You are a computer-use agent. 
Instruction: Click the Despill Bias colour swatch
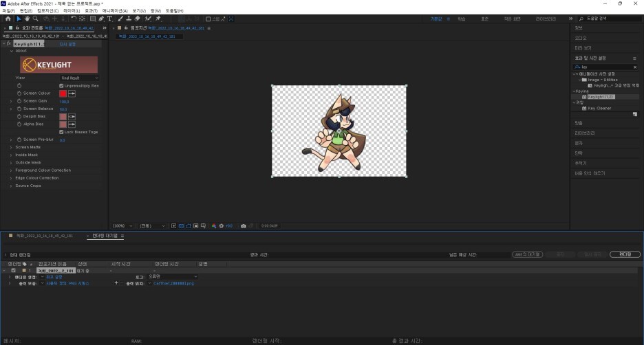[x=63, y=117]
